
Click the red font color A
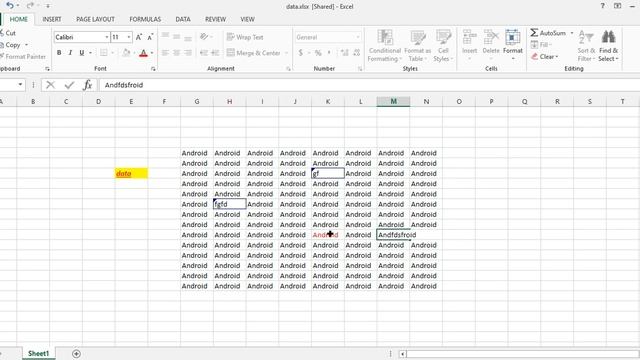pyautogui.click(x=143, y=53)
